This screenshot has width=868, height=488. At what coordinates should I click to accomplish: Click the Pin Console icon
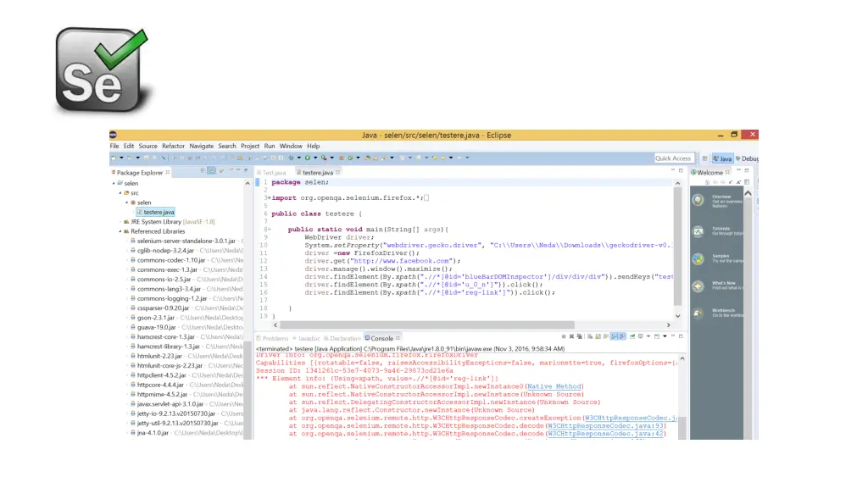pyautogui.click(x=632, y=336)
